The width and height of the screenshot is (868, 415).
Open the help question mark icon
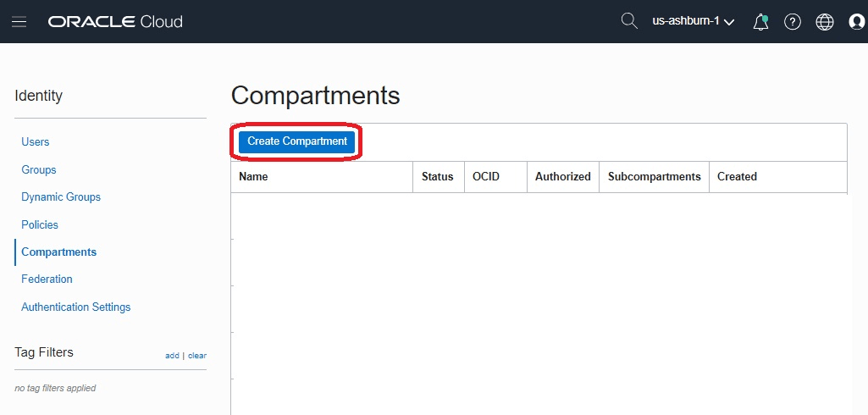pyautogui.click(x=793, y=21)
